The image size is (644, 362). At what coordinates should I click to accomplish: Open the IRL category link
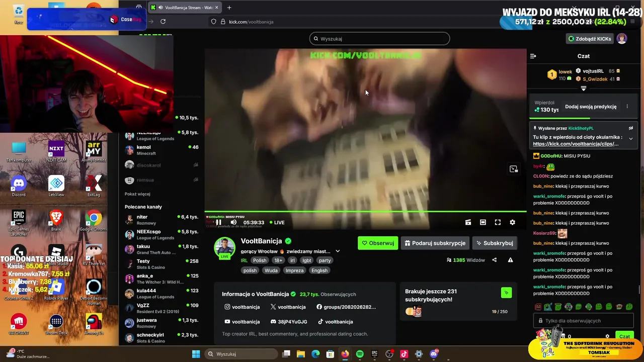[x=244, y=260]
